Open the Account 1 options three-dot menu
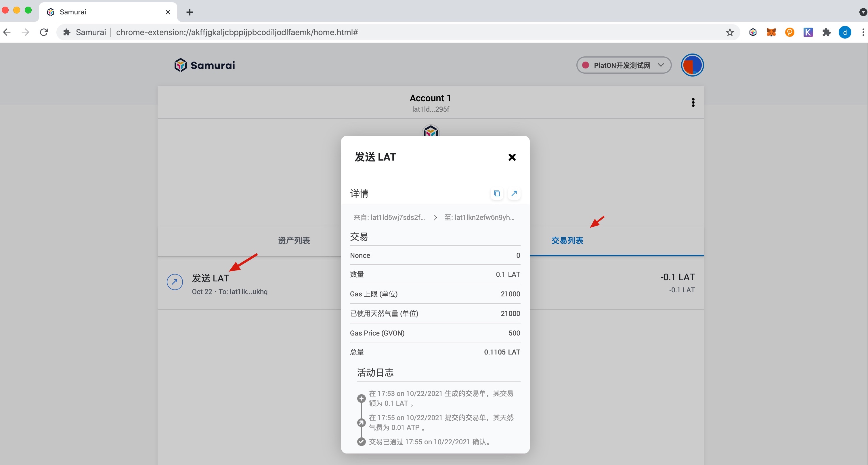The image size is (868, 465). pos(693,102)
